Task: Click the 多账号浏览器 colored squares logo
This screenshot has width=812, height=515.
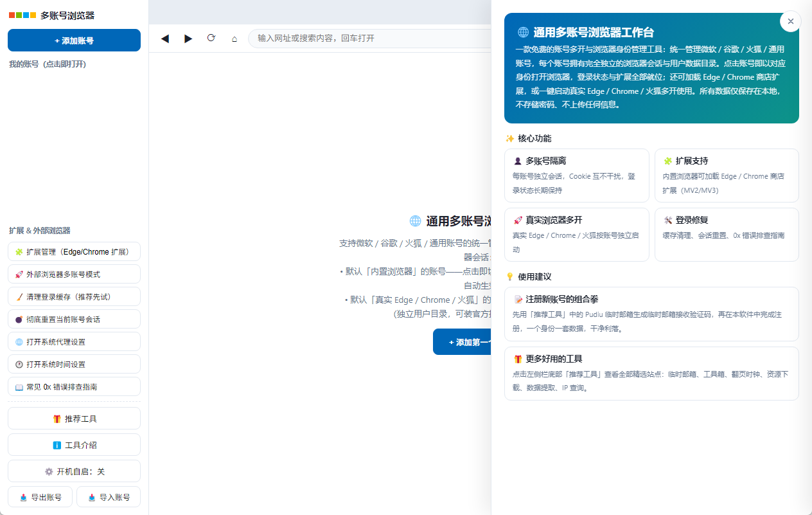Action: coord(22,15)
